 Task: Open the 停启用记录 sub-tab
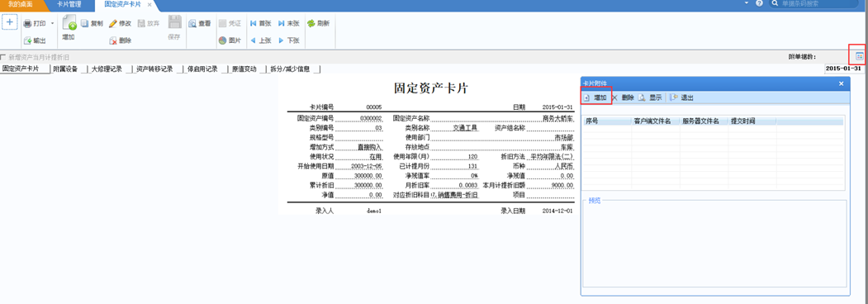(x=202, y=69)
